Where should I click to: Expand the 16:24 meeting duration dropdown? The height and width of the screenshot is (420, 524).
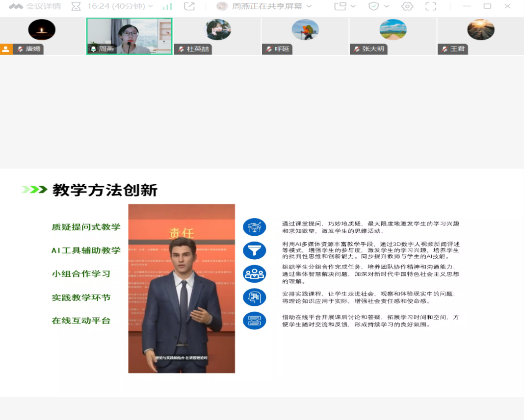click(151, 6)
